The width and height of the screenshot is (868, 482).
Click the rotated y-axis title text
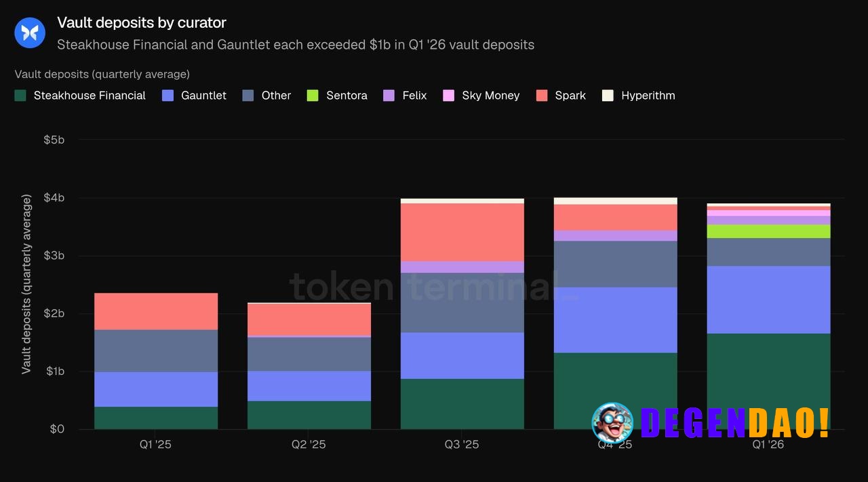(x=26, y=284)
